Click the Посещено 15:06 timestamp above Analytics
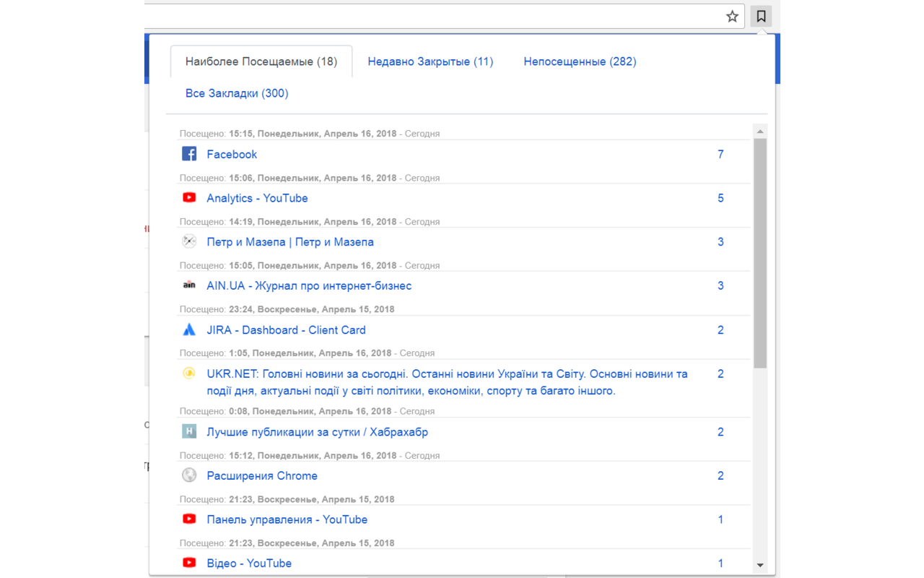 pyautogui.click(x=310, y=178)
